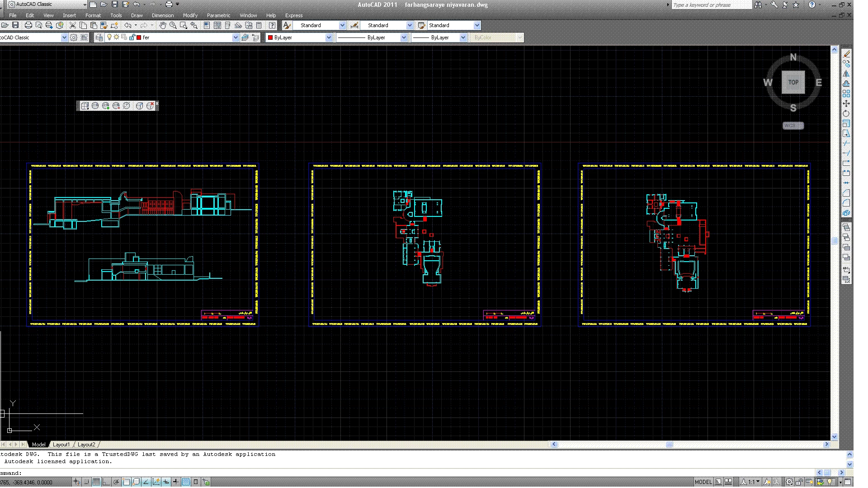This screenshot has height=488, width=868.
Task: Click the Pan realtime hand tool
Action: [x=163, y=25]
